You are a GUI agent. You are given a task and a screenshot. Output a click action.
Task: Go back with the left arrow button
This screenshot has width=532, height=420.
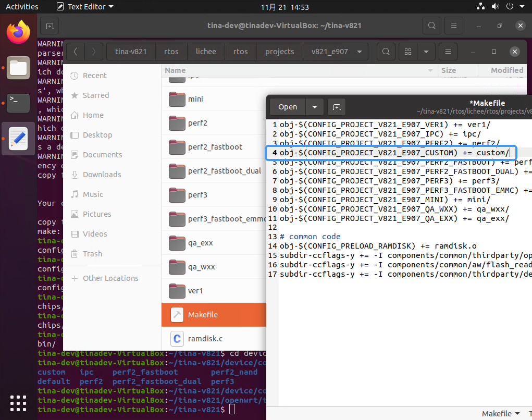pyautogui.click(x=76, y=52)
